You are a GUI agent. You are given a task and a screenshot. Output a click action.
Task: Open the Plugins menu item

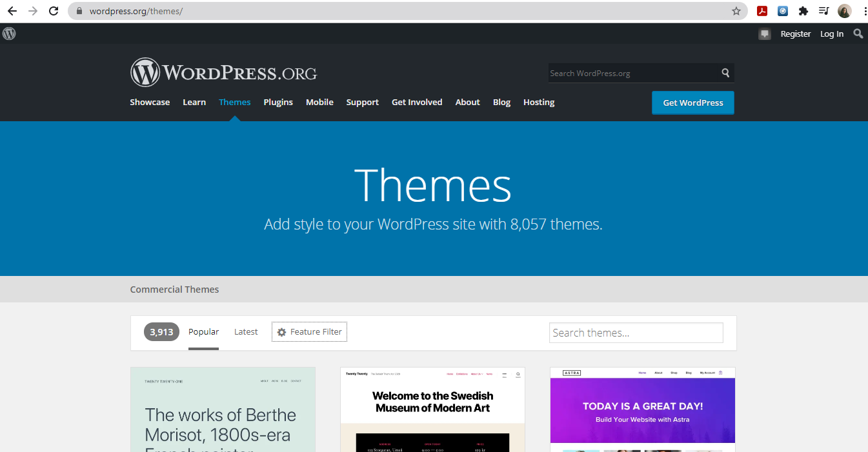278,102
